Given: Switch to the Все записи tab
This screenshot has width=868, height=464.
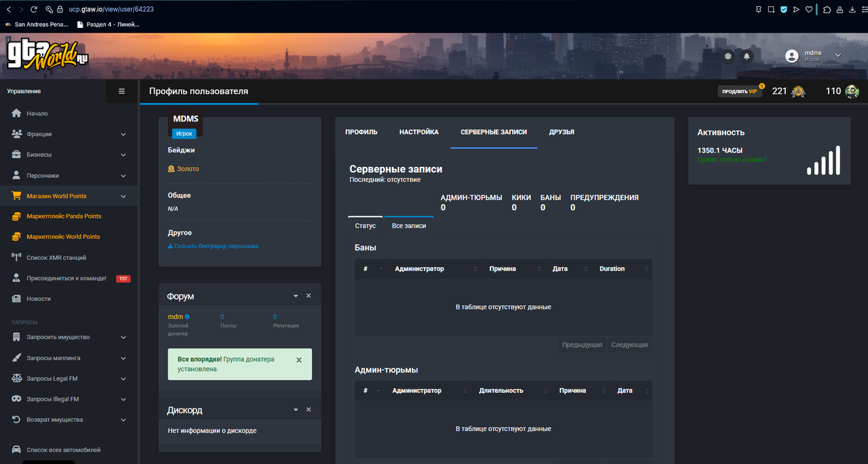Looking at the screenshot, I should click(409, 225).
